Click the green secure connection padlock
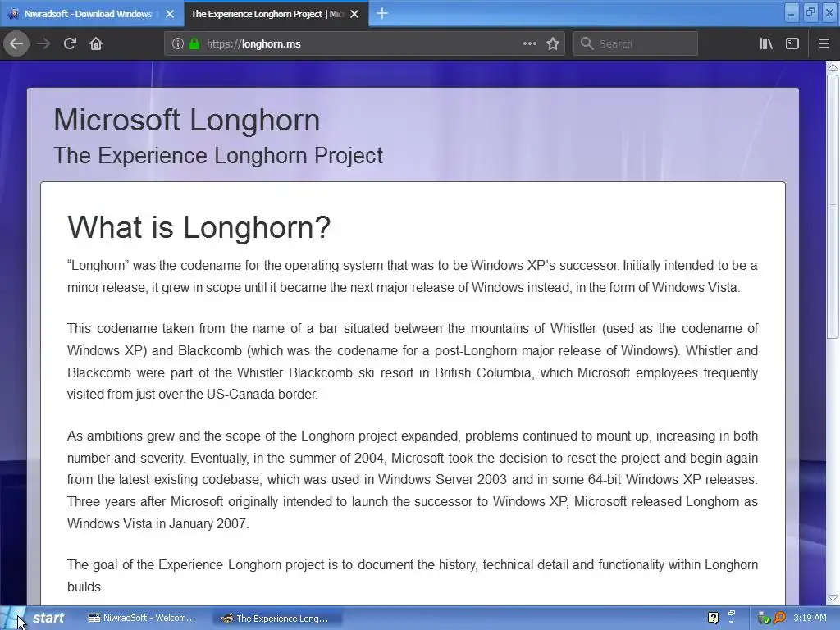This screenshot has height=630, width=840. (194, 44)
